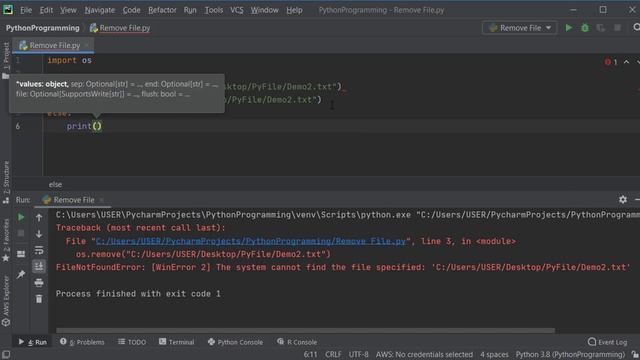Jump to previous highlighted error arrow
640x360 pixels.
click(x=626, y=62)
